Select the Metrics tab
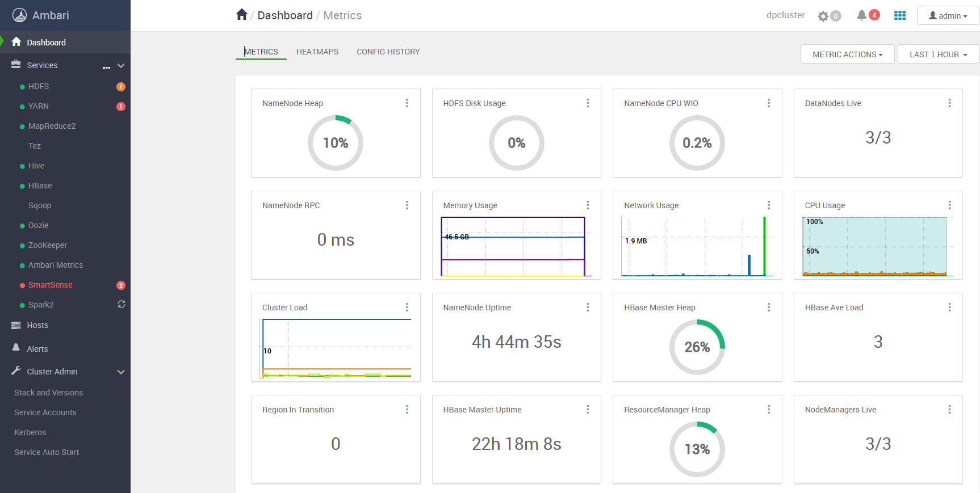The image size is (980, 493). [261, 52]
